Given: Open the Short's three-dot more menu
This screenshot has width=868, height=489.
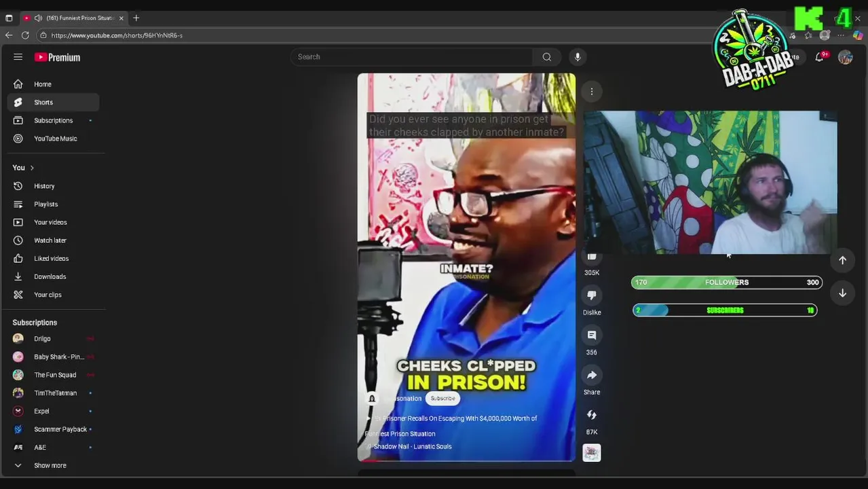Looking at the screenshot, I should click(x=592, y=91).
